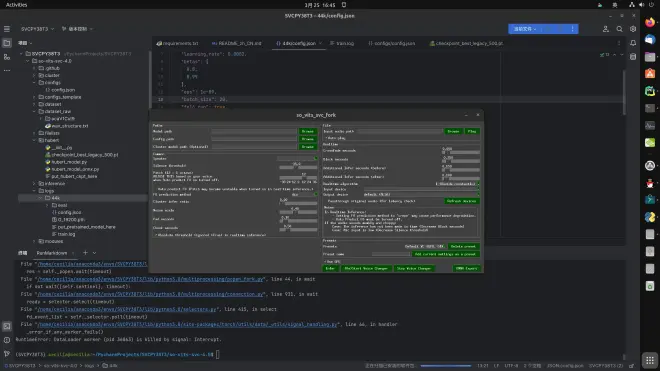Viewport: 660px width, 371px height.
Task: Open run configuration selector dropdown
Action: (x=524, y=29)
